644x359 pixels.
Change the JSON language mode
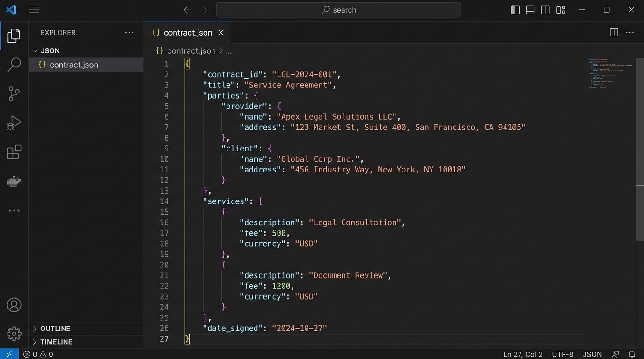click(x=592, y=354)
